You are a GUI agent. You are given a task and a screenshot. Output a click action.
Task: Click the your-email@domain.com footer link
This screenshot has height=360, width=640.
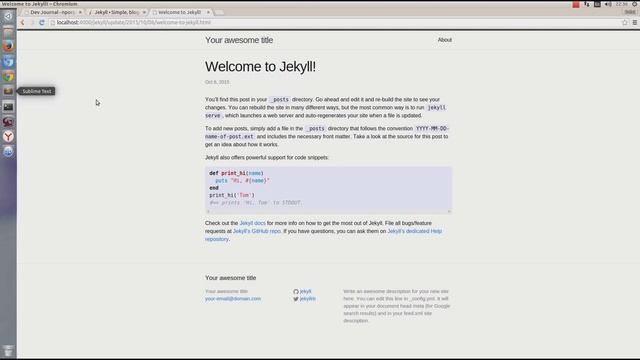(x=233, y=299)
